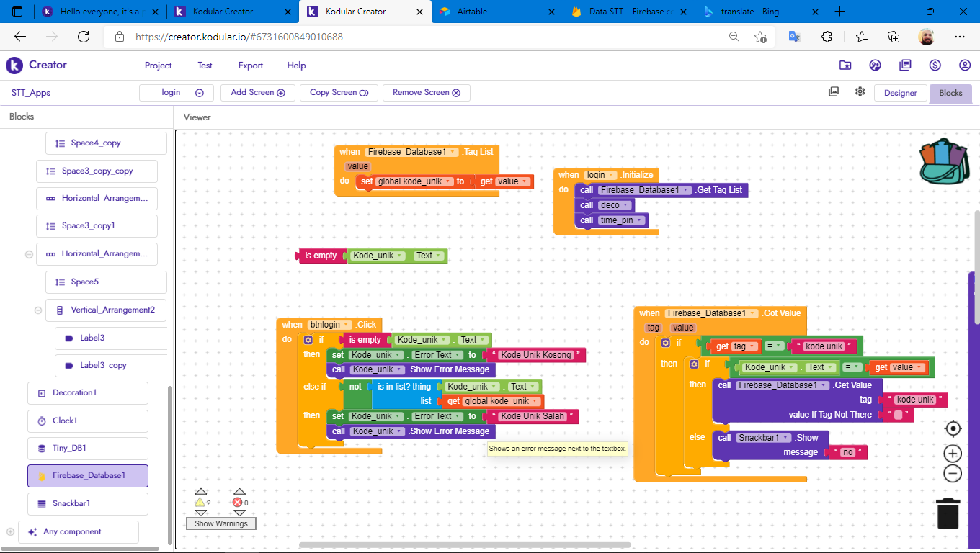The image size is (980, 553).
Task: Open the library docs icon in header
Action: 905,66
